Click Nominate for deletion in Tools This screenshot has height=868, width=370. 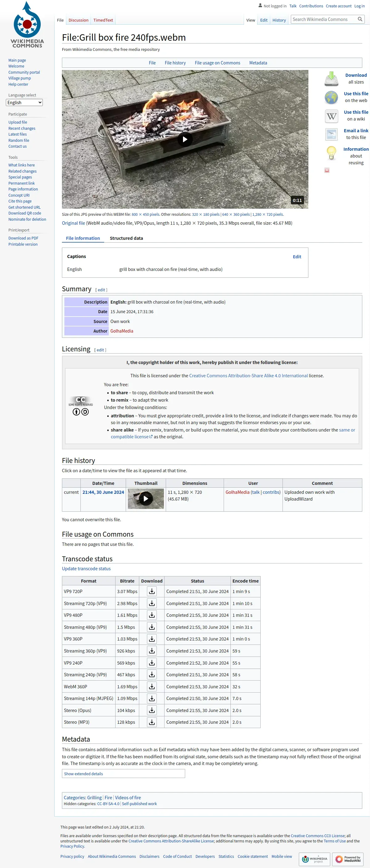27,219
